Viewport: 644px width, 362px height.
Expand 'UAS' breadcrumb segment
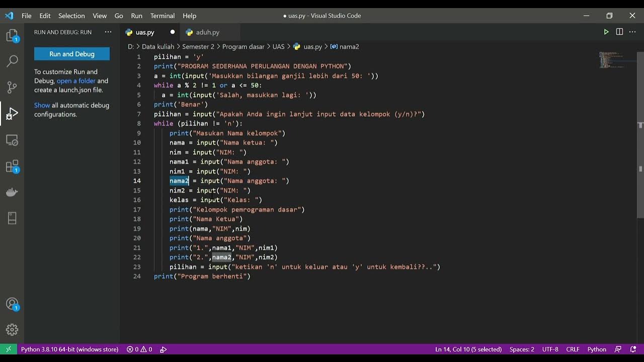point(278,46)
